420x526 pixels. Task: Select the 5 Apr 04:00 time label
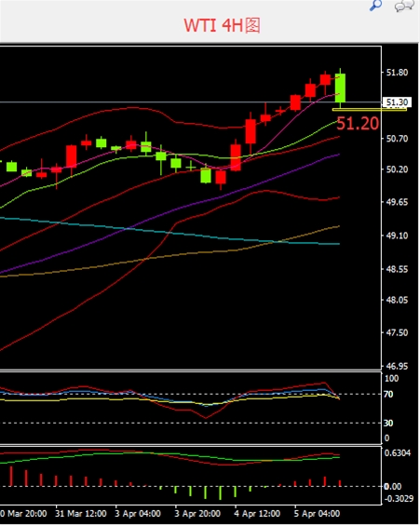coord(317,514)
